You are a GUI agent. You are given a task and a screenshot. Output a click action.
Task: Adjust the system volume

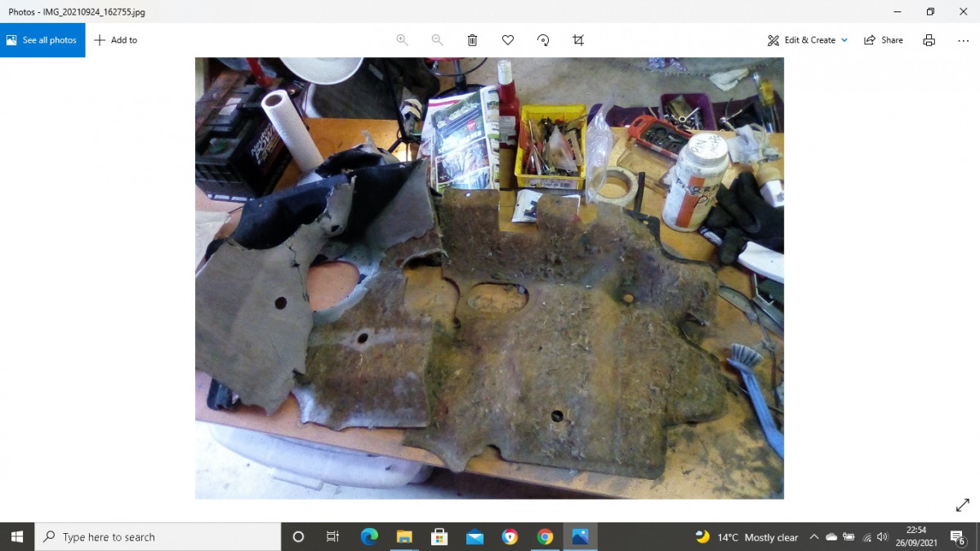click(881, 536)
